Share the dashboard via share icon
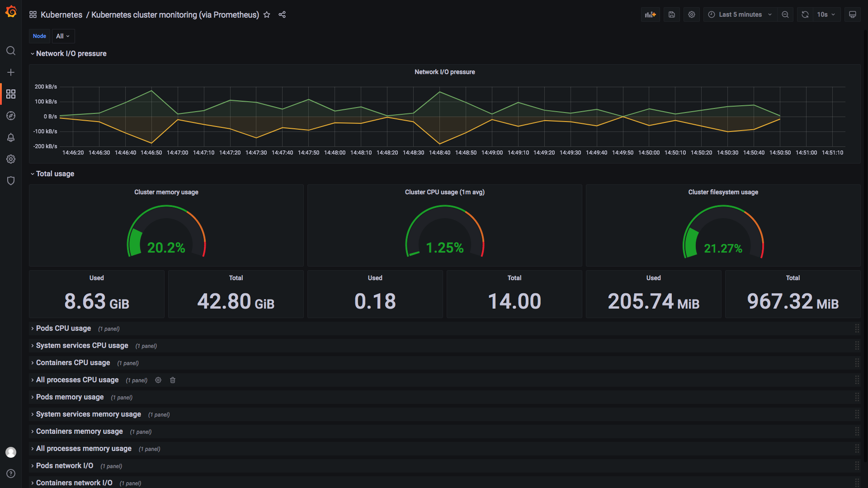868x488 pixels. 282,14
